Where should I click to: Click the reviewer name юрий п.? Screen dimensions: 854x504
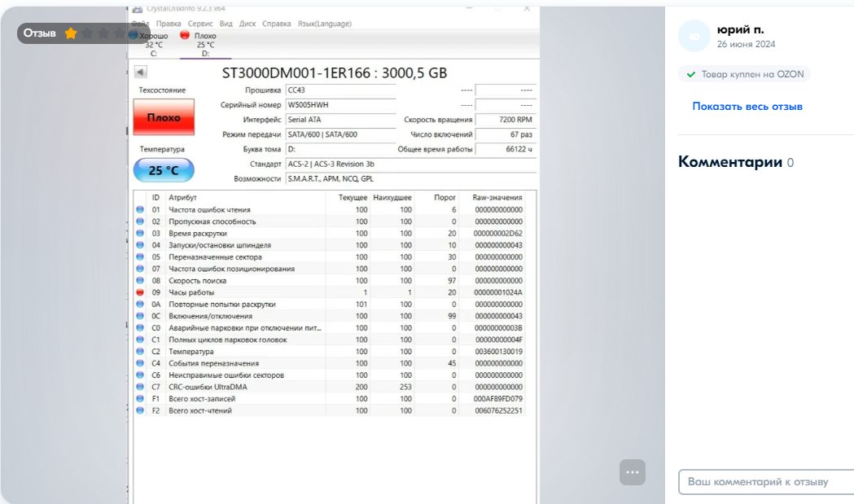(x=740, y=29)
